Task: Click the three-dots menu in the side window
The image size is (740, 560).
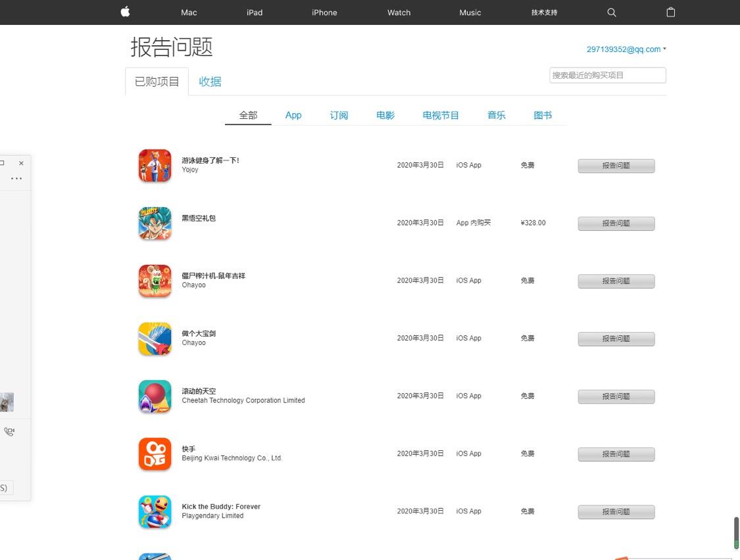Action: point(16,178)
